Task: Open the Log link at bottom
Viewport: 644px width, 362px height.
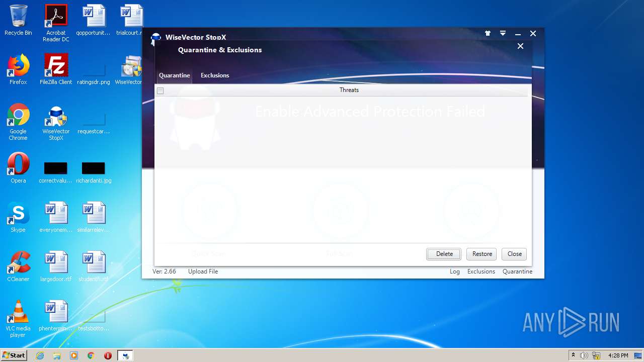Action: click(x=455, y=271)
